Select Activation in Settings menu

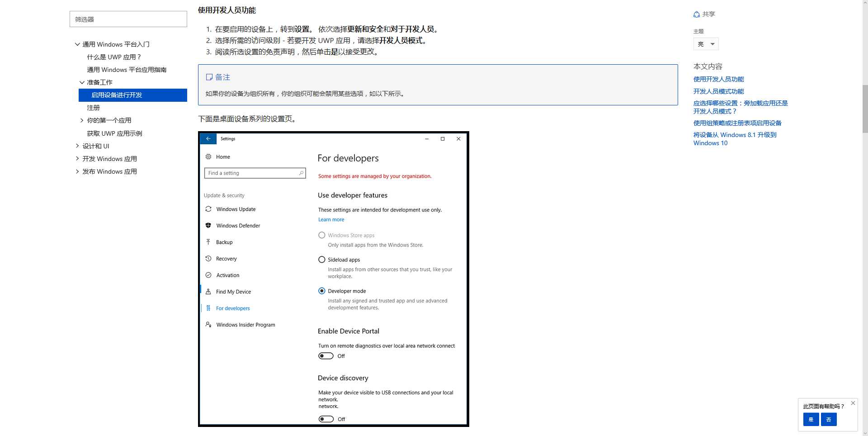228,275
